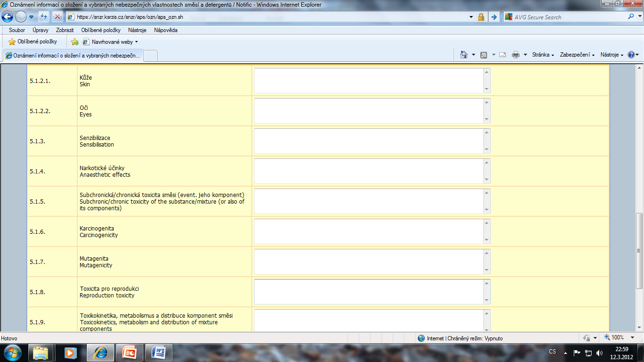Open the Oblíbené položky menu

pos(101,30)
